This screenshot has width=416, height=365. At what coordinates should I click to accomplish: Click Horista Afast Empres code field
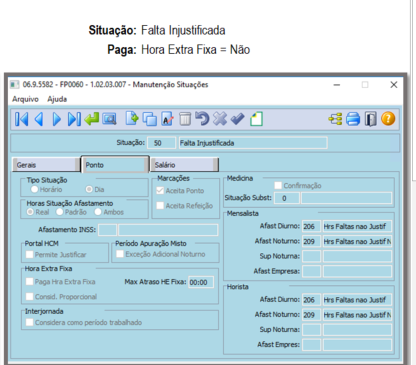click(x=311, y=345)
